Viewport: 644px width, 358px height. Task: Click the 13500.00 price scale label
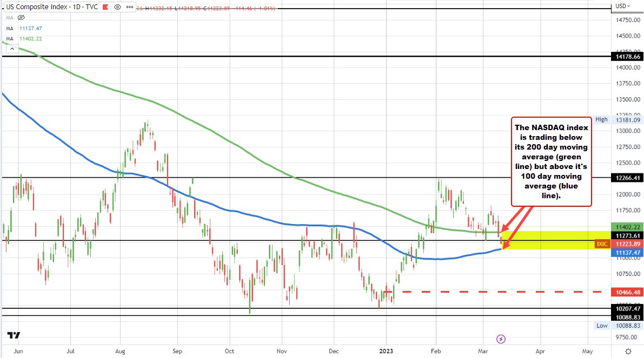point(628,100)
